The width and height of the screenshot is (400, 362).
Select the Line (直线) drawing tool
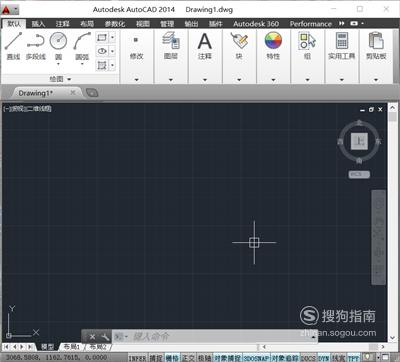13,46
